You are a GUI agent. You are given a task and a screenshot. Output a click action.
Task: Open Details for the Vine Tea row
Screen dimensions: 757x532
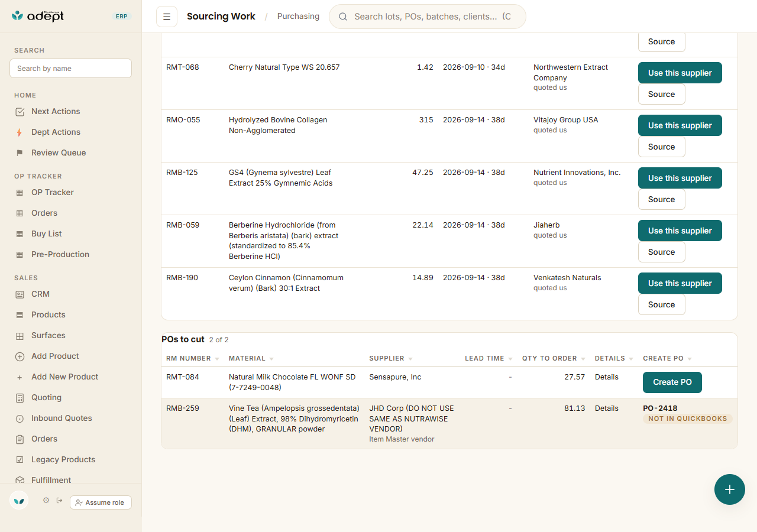[x=607, y=408]
